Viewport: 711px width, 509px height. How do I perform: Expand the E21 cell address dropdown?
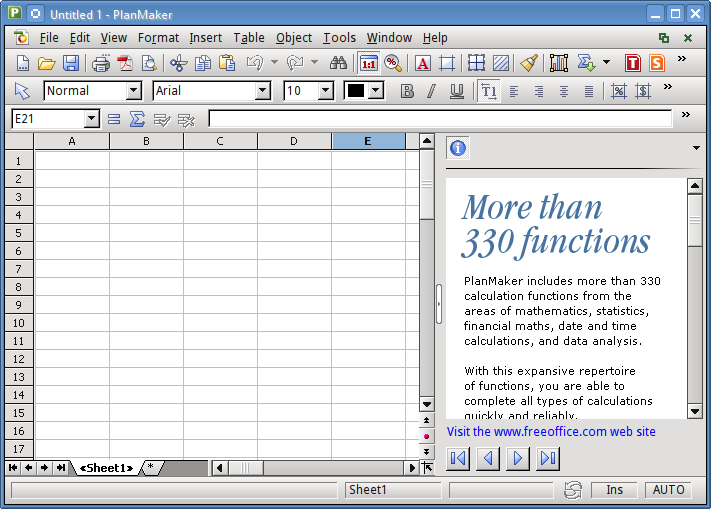91,119
